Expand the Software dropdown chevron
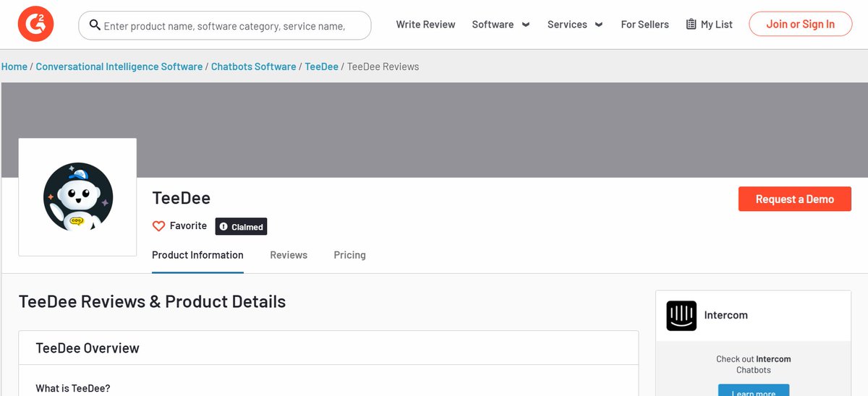This screenshot has height=396, width=868. [526, 25]
